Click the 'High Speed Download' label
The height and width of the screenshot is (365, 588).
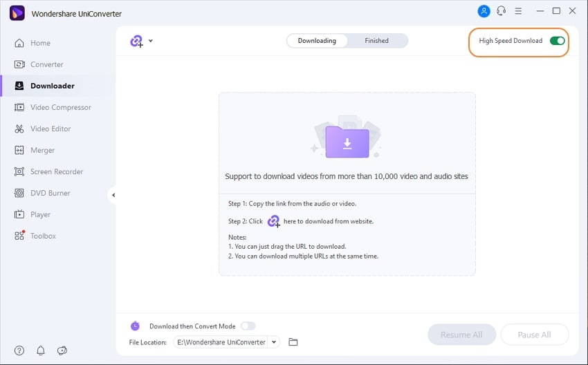coord(511,41)
